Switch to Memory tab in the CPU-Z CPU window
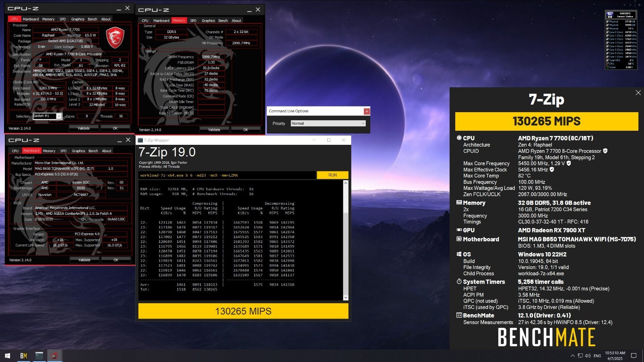The image size is (644, 362). coord(48,19)
